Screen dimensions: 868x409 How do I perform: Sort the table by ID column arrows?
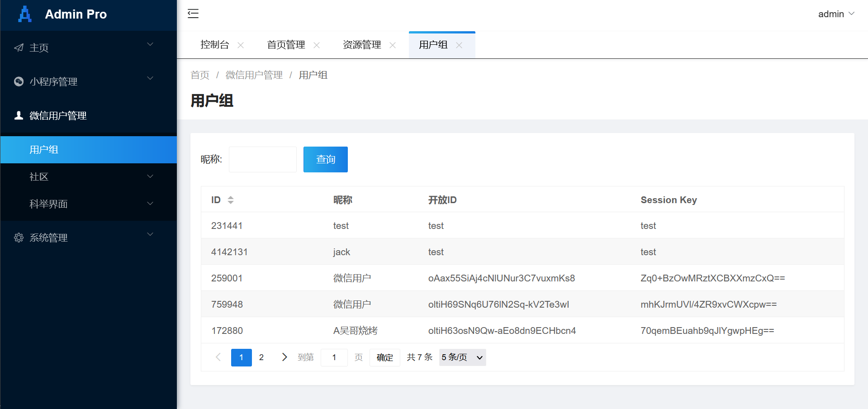[231, 200]
